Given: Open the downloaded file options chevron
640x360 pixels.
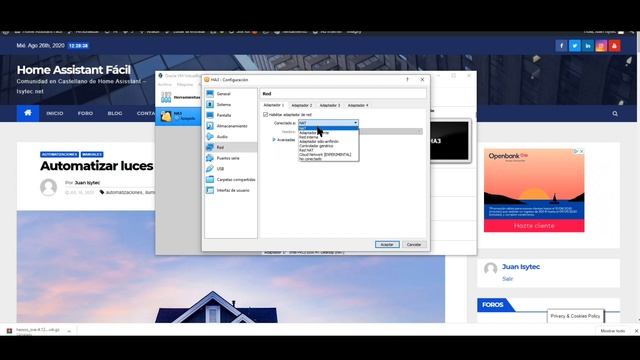Looking at the screenshot, I should pos(69,331).
